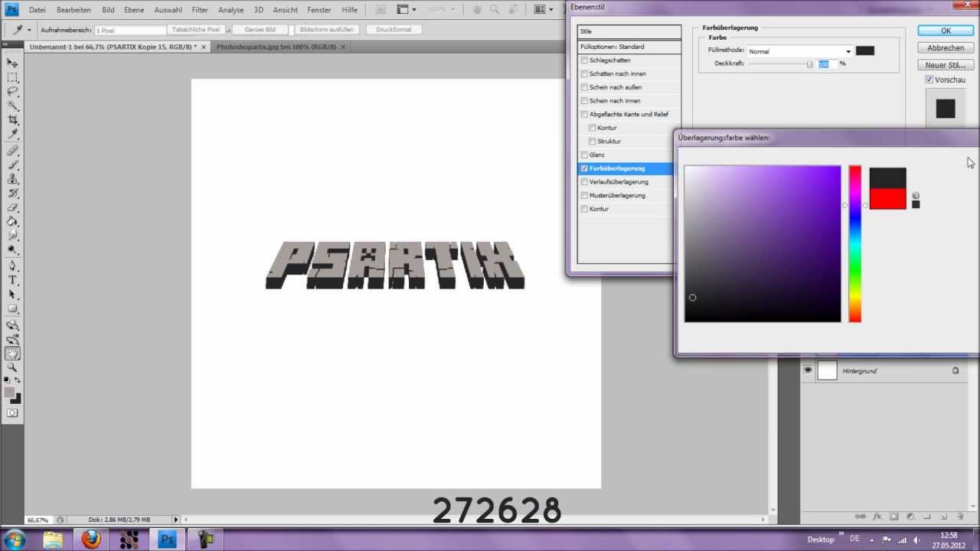This screenshot has height=551, width=980.
Task: Select the 3D Camera Orbit tool
Action: point(12,340)
